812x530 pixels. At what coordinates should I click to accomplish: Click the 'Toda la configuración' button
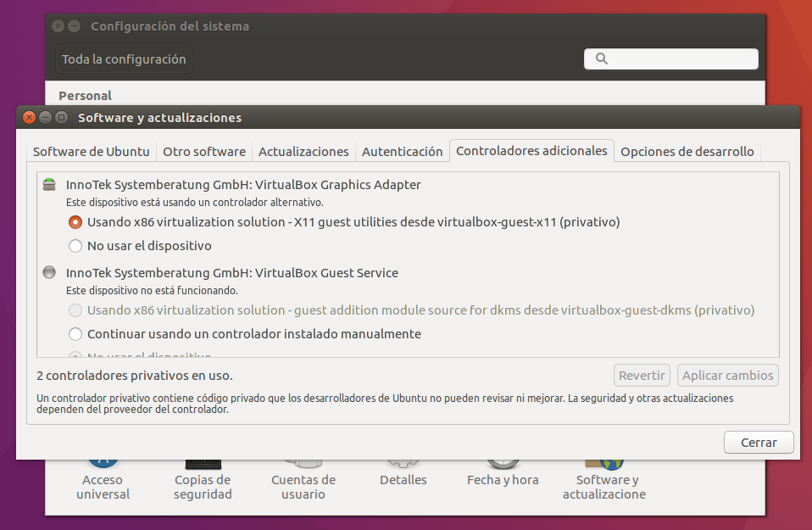124,59
